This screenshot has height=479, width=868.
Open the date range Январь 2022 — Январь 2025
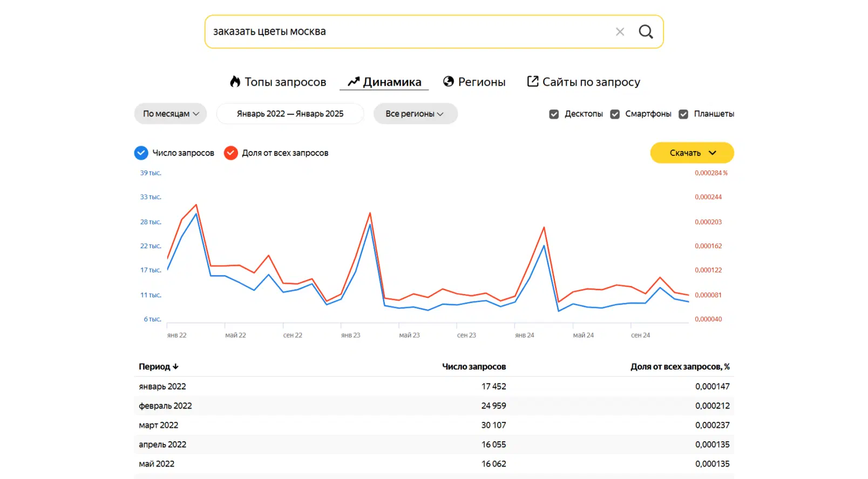290,114
